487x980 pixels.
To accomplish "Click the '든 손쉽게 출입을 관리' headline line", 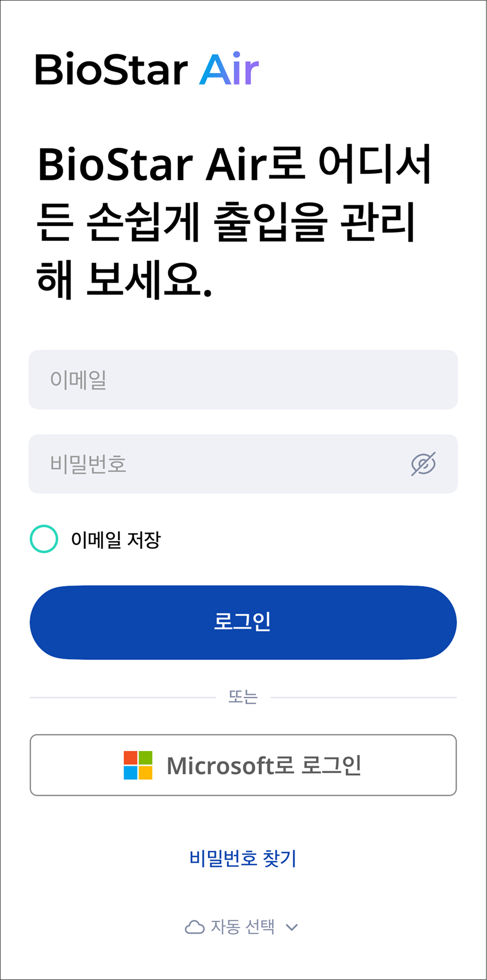I will click(226, 222).
